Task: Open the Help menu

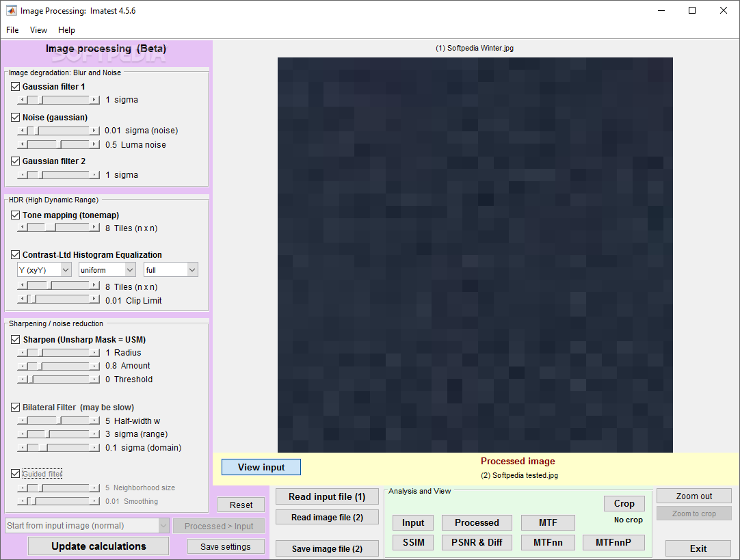Action: coord(66,29)
